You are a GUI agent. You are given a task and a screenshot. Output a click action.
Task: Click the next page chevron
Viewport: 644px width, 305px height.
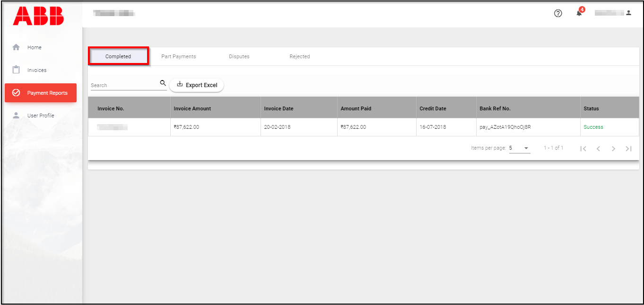coord(613,149)
